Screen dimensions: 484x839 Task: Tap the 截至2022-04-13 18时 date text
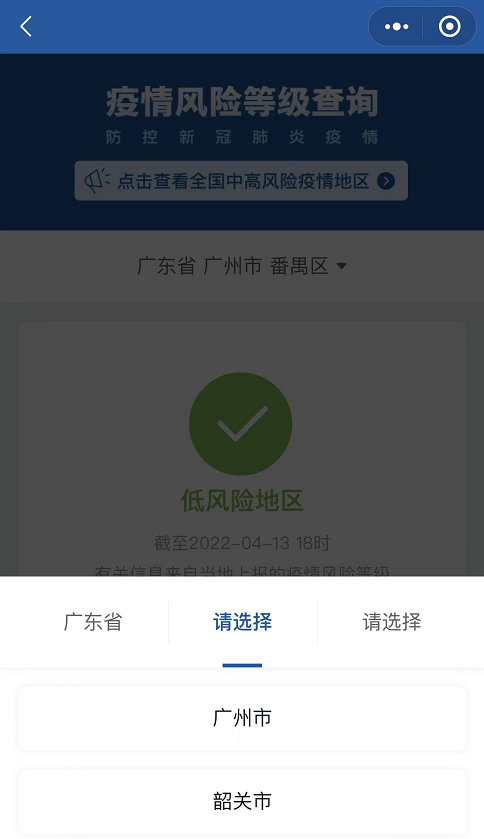[x=242, y=543]
